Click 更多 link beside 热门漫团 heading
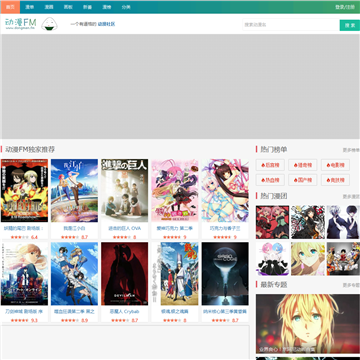360x360 pixels. pyautogui.click(x=351, y=197)
